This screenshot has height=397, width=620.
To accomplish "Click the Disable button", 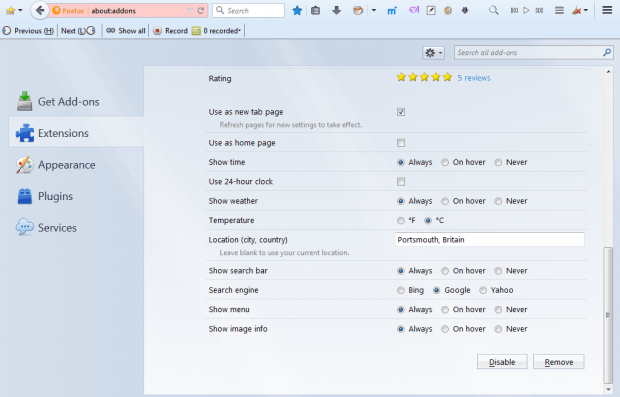I will click(502, 362).
